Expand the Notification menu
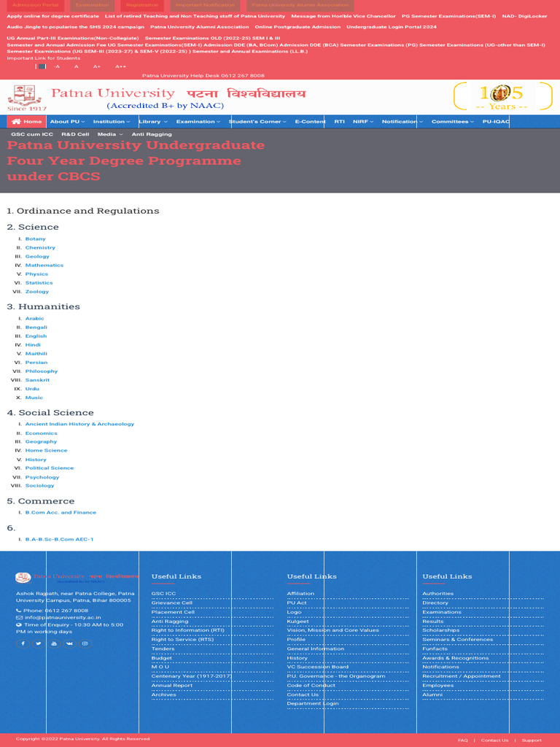This screenshot has width=560, height=747. pos(402,122)
